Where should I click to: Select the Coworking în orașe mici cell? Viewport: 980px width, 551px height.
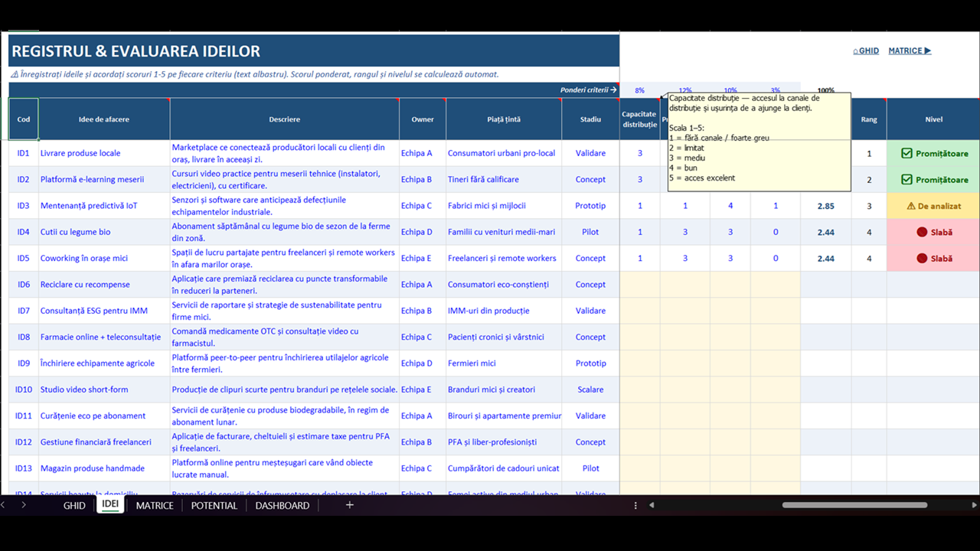[104, 259]
